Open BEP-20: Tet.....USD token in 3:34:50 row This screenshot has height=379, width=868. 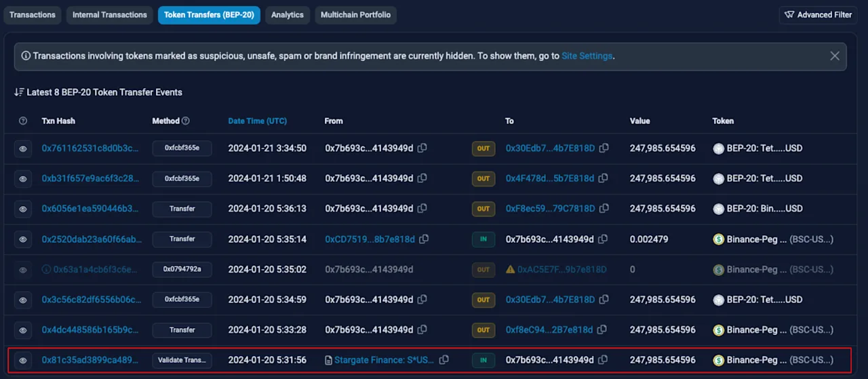tap(764, 148)
